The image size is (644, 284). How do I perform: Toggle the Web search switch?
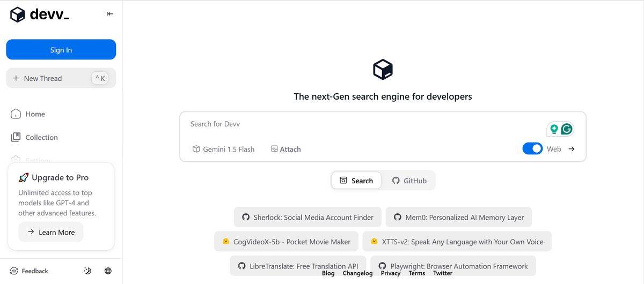pos(532,148)
